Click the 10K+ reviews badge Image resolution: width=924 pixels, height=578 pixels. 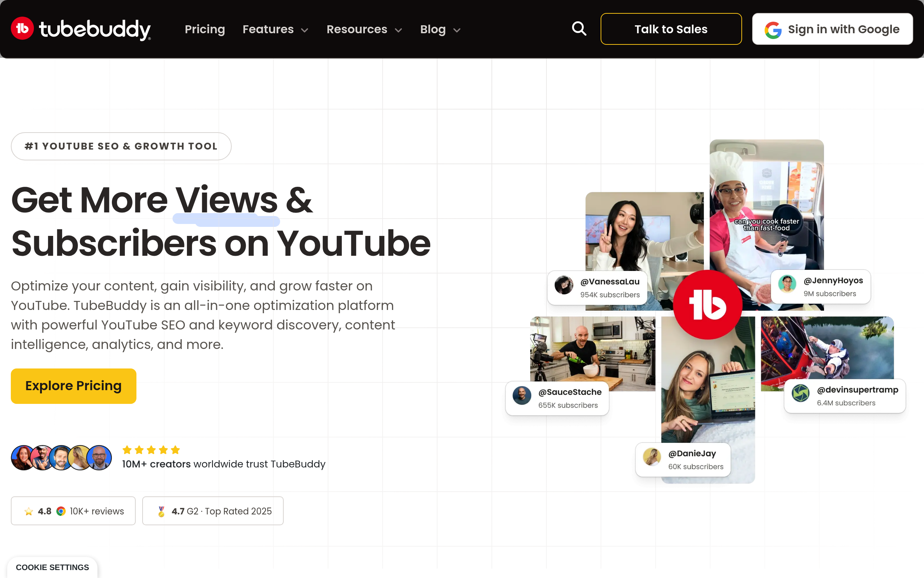73,511
